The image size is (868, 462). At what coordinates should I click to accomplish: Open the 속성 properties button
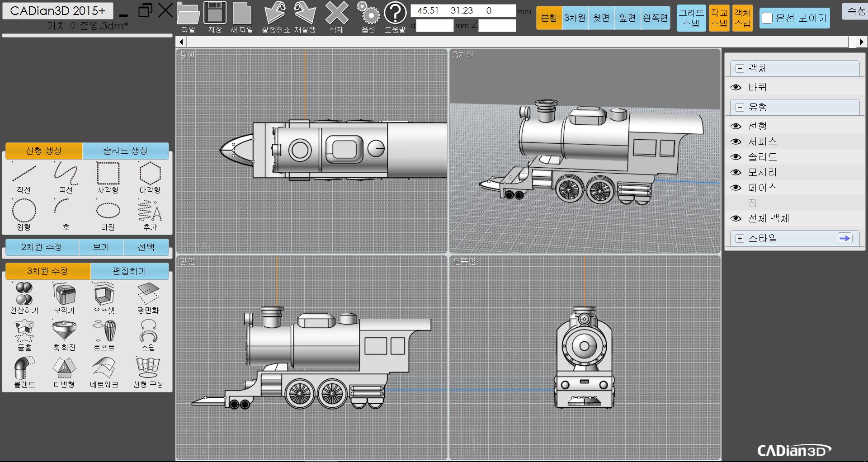[x=856, y=11]
